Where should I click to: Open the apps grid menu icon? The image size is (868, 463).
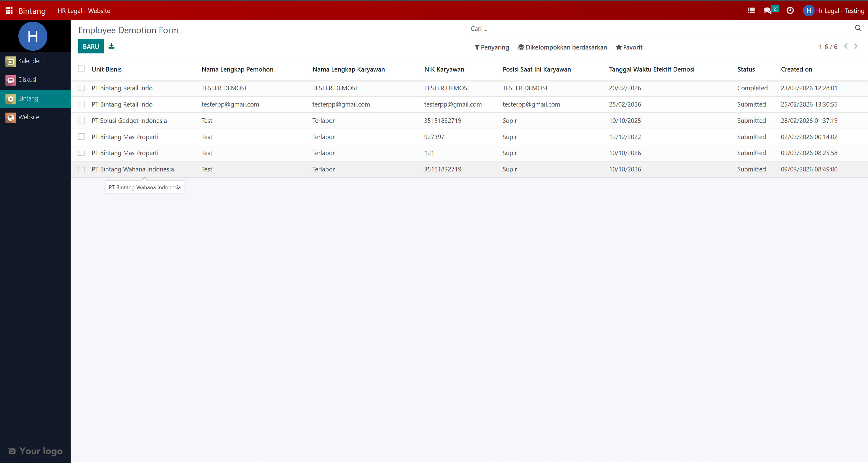pyautogui.click(x=9, y=11)
